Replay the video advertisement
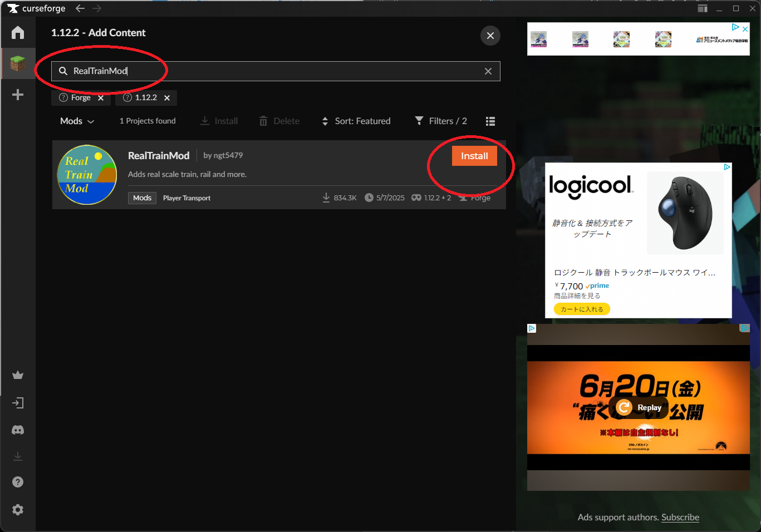The height and width of the screenshot is (532, 761). [639, 408]
